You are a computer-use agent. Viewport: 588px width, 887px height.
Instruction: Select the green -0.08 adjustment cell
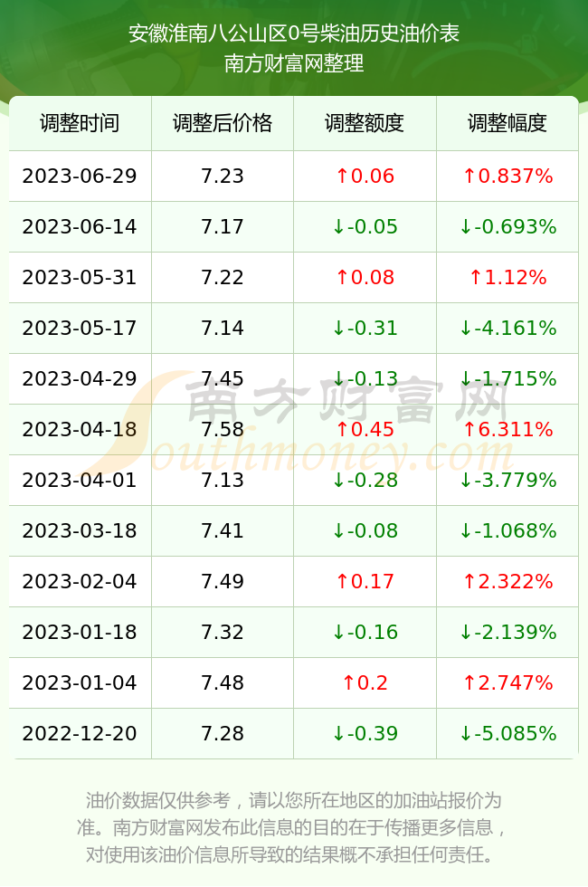pyautogui.click(x=365, y=530)
